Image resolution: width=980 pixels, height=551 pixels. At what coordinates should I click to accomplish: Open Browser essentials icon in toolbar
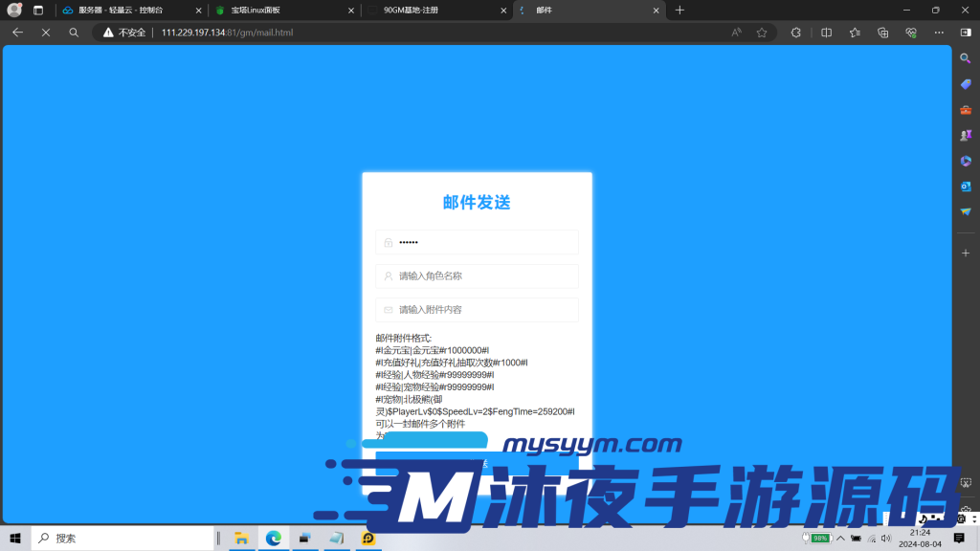(x=910, y=33)
